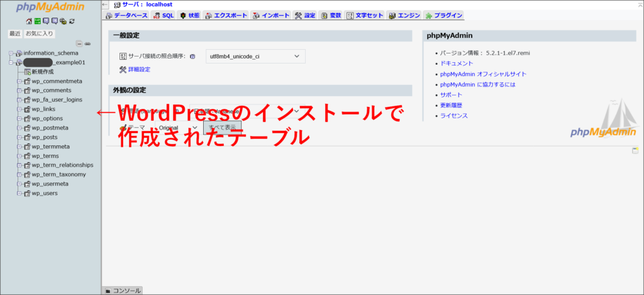Collapse all tree nodes with minus icon
644x295 pixels.
click(x=80, y=44)
